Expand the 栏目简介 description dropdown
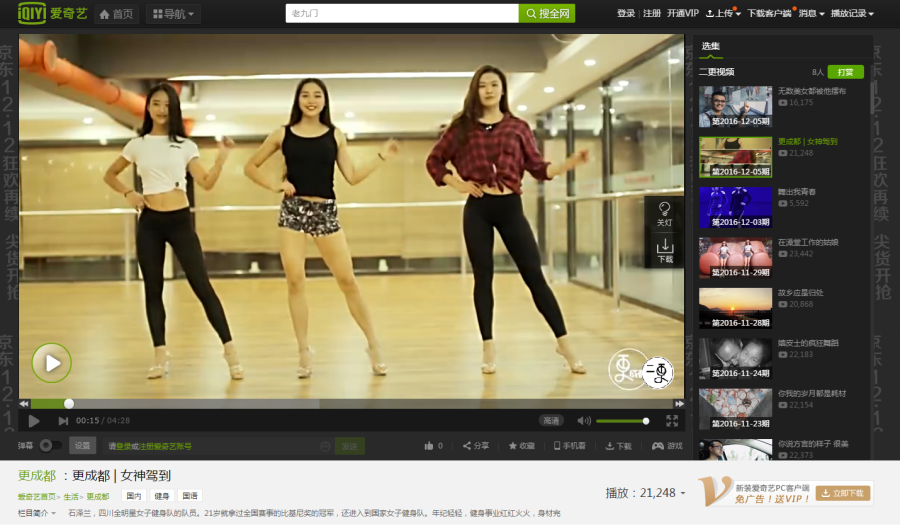The image size is (900, 531). pos(37,513)
